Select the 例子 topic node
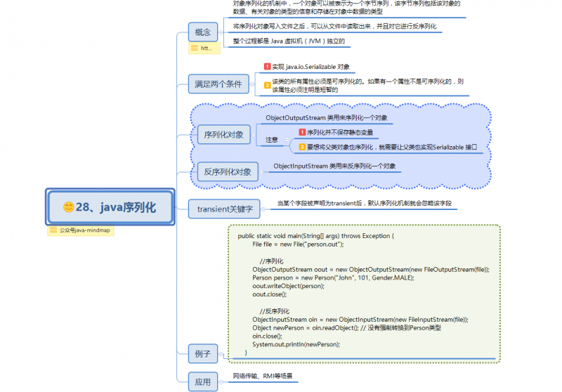Screen dimensions: 562x392 (203, 353)
